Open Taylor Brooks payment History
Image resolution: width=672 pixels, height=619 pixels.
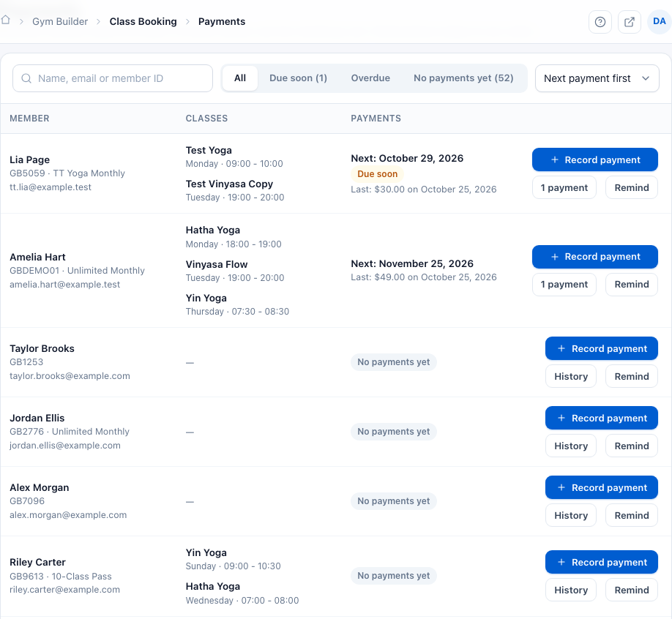pos(570,377)
